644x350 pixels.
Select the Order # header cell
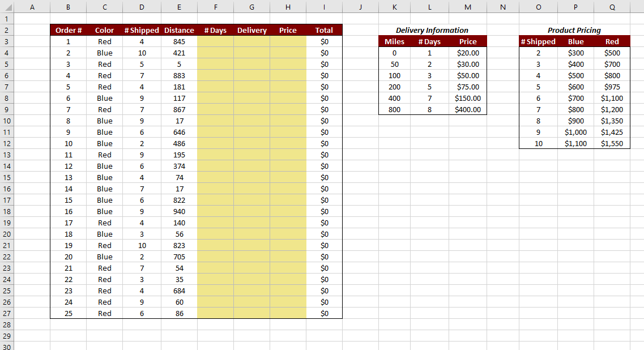point(68,30)
